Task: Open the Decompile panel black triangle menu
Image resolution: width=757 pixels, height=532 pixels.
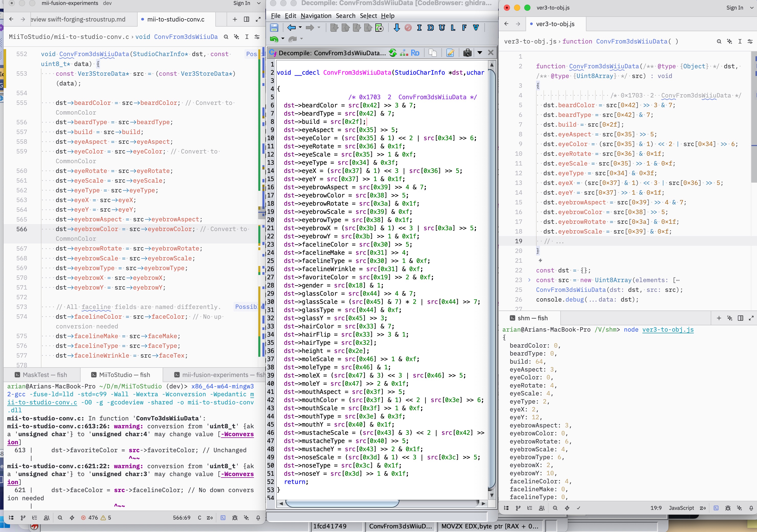Action: tap(480, 53)
